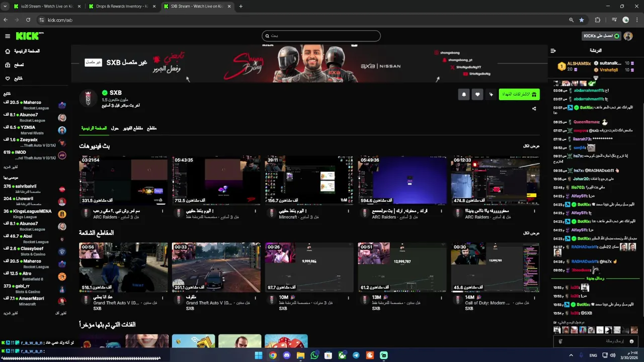This screenshot has height=362, width=644.
Task: Open KingsLeagueMENA avatar in sidebar
Action: [x=62, y=214]
